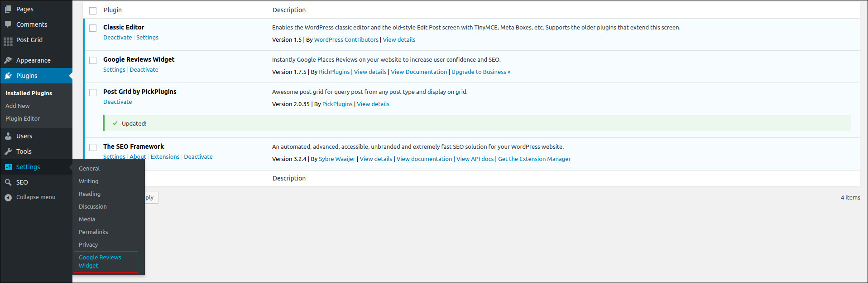Open Google Reviews Widget Settings link
868x283 pixels.
pyautogui.click(x=114, y=70)
